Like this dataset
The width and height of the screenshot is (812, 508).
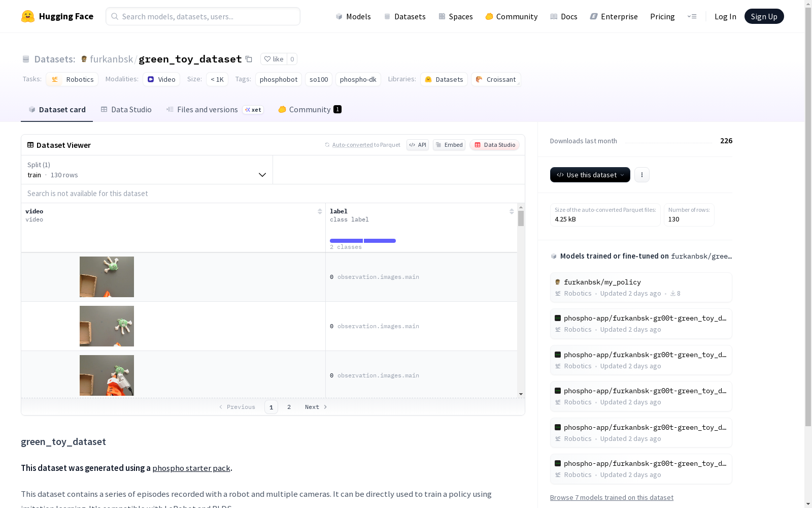click(274, 59)
